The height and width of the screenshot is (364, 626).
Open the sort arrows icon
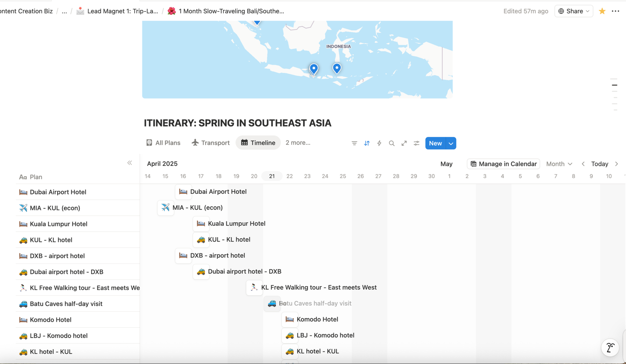367,143
